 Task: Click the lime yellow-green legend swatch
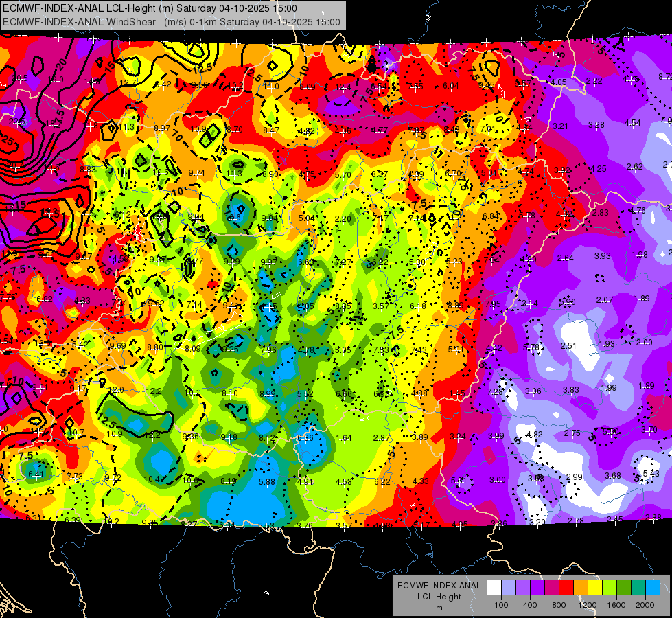click(x=609, y=588)
